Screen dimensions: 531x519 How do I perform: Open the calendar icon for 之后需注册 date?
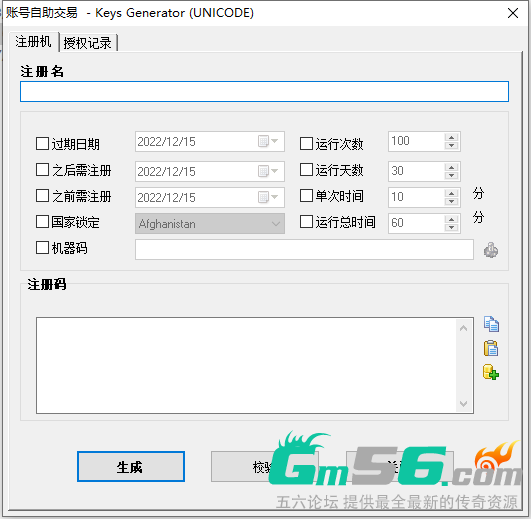(x=263, y=171)
